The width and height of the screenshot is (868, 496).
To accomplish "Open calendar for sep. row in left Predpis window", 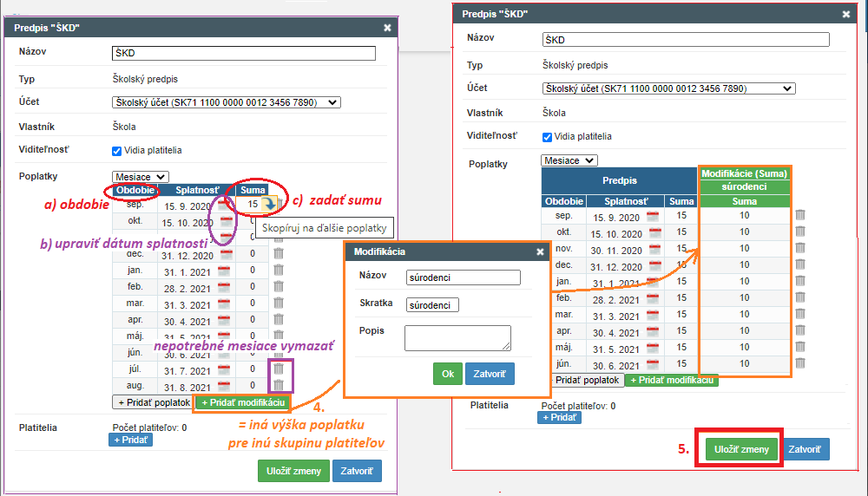I will pyautogui.click(x=224, y=206).
